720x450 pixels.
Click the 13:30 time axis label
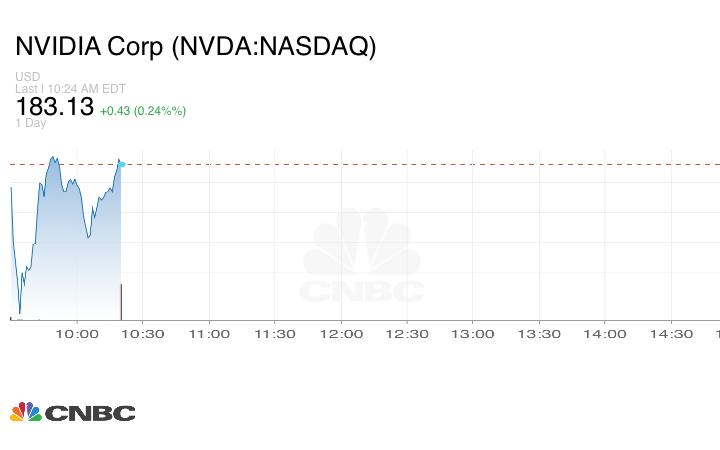point(538,334)
